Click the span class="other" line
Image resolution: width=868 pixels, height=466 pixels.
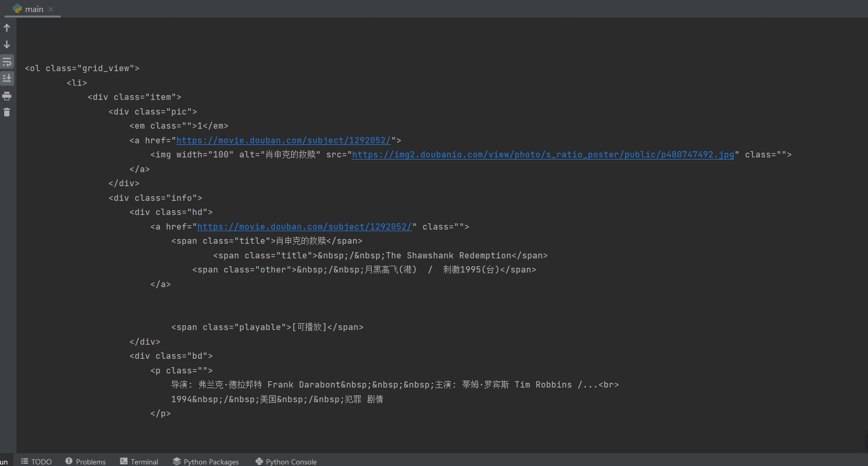click(x=364, y=270)
